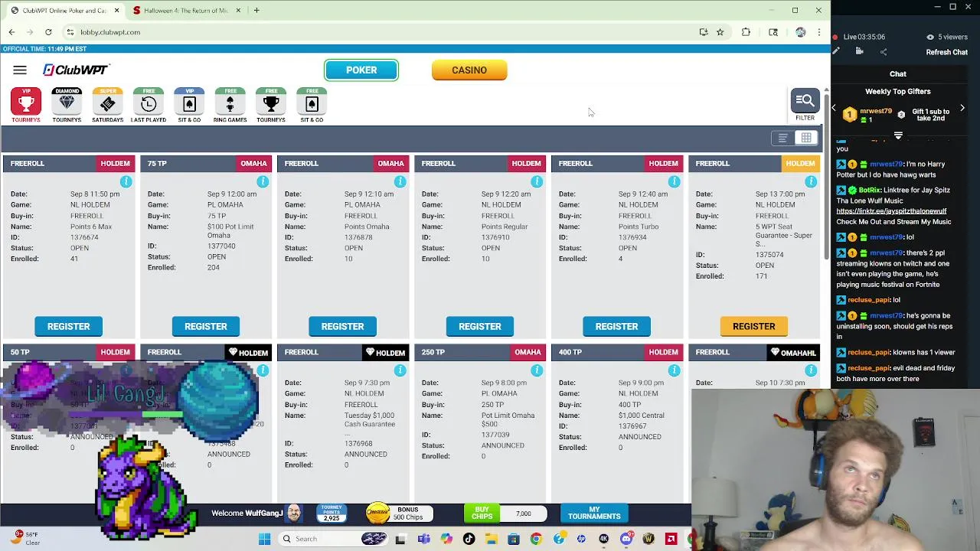Click the ClubWPT logo

point(76,70)
